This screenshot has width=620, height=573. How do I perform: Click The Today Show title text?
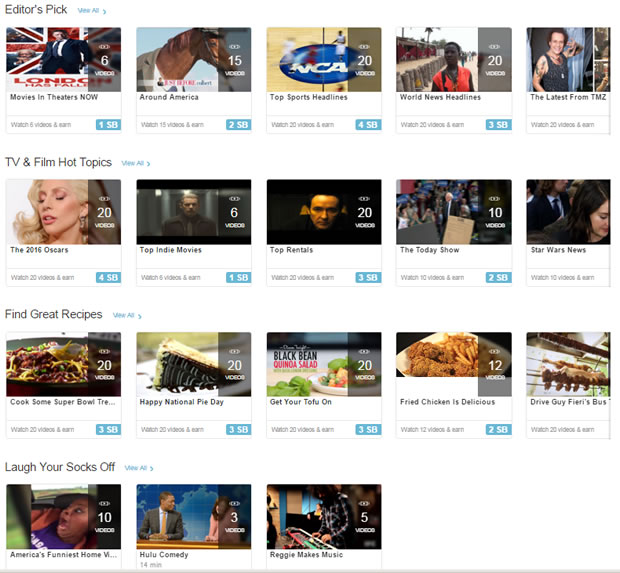click(430, 250)
